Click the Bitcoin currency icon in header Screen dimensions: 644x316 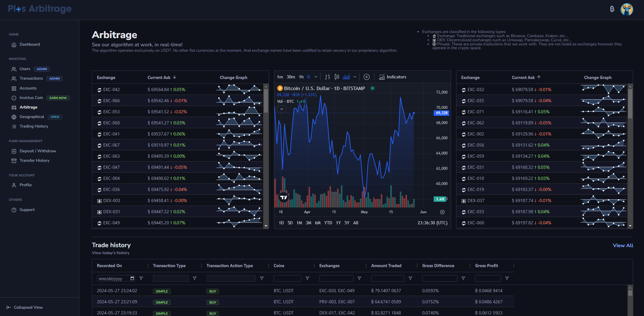612,9
